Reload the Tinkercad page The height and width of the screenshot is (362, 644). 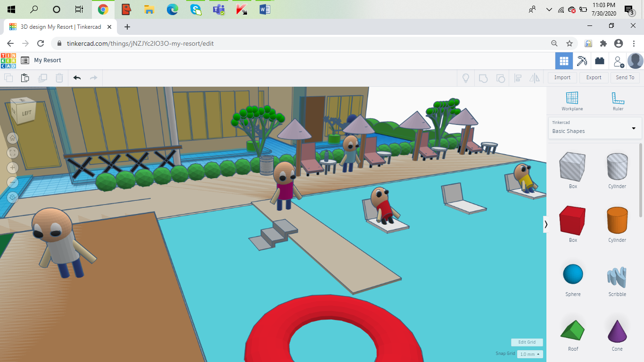tap(41, 43)
